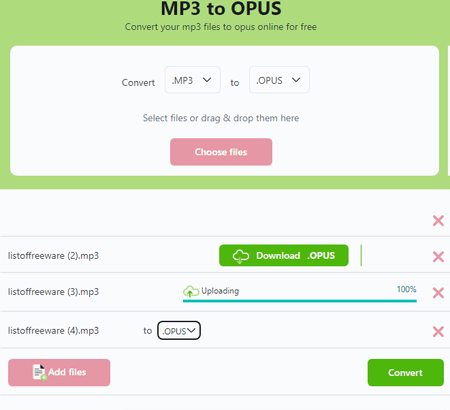The image size is (450, 410).
Task: Remove listoffreeware (4).mp3 with red X
Action: (x=438, y=331)
